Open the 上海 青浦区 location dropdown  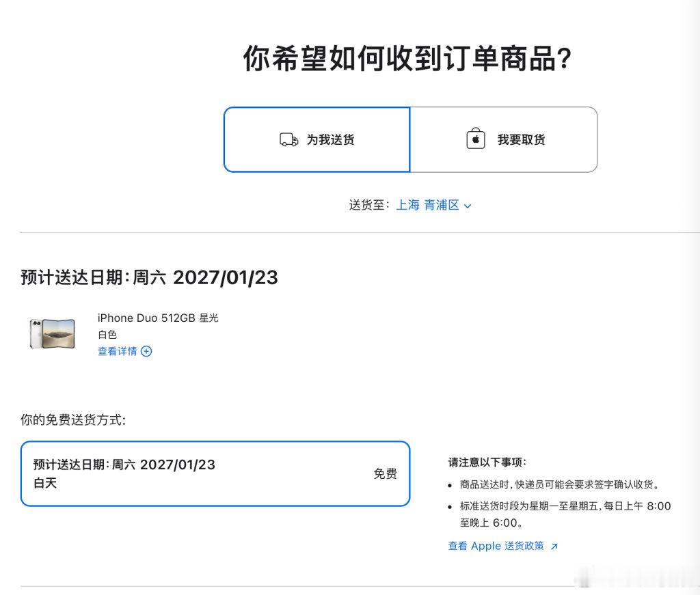[433, 205]
